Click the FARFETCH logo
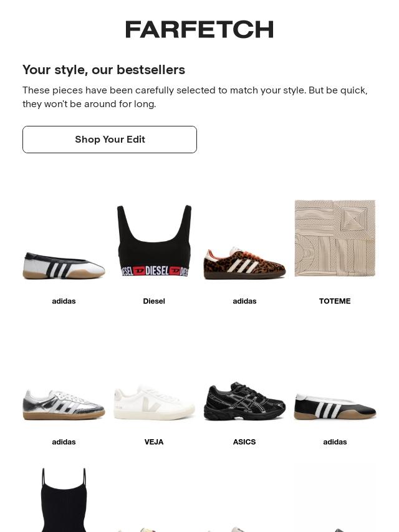 [x=199, y=29]
